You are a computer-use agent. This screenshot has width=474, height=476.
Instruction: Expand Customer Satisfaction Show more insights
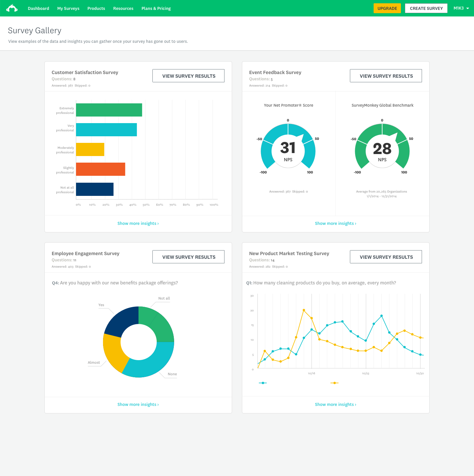pos(138,224)
